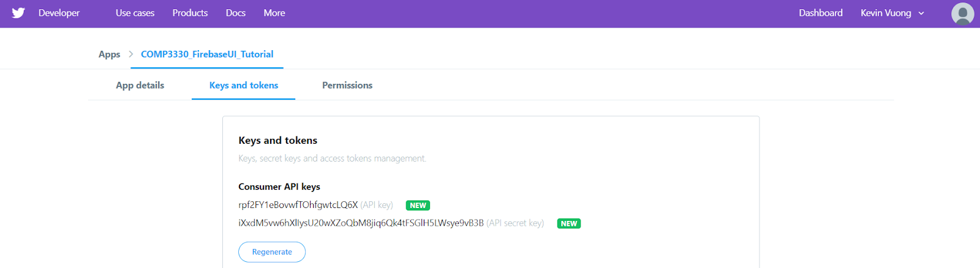Click NEW badge beside the API secret key

(569, 224)
